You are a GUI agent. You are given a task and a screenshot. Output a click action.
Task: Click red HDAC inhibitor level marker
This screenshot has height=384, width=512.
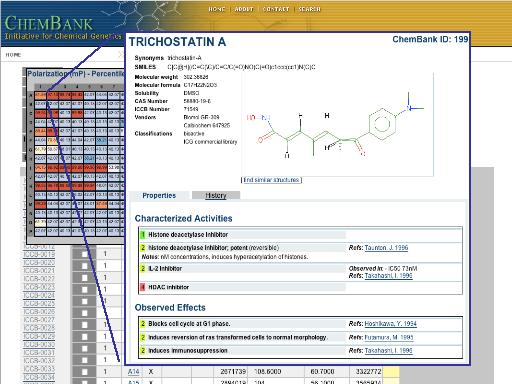(x=143, y=287)
